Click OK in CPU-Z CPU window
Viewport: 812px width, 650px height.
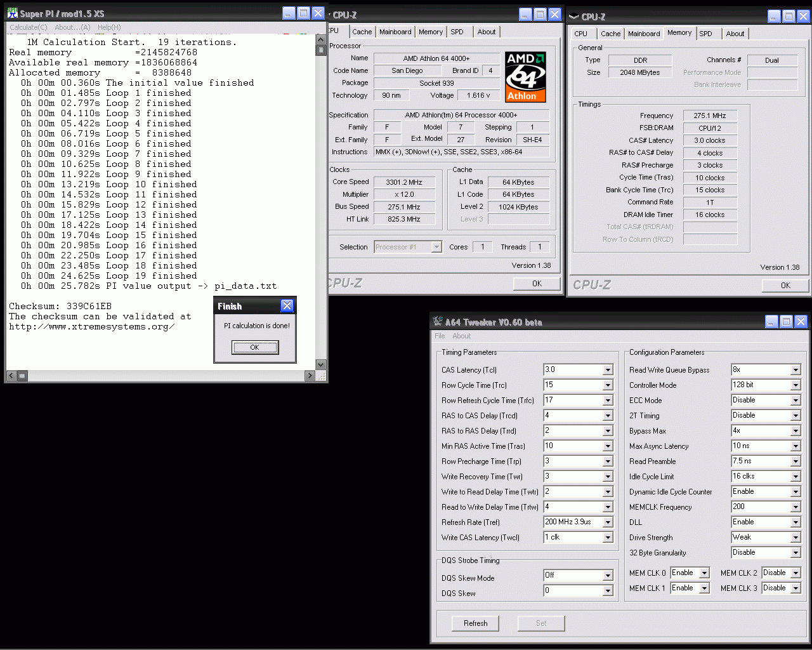coord(537,284)
